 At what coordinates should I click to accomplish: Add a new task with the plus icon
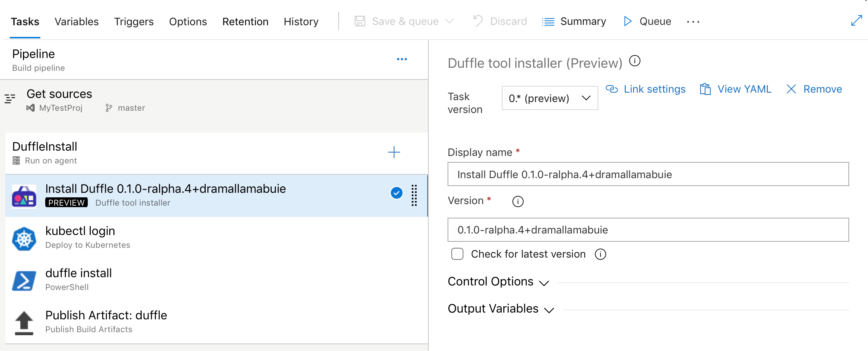point(394,152)
